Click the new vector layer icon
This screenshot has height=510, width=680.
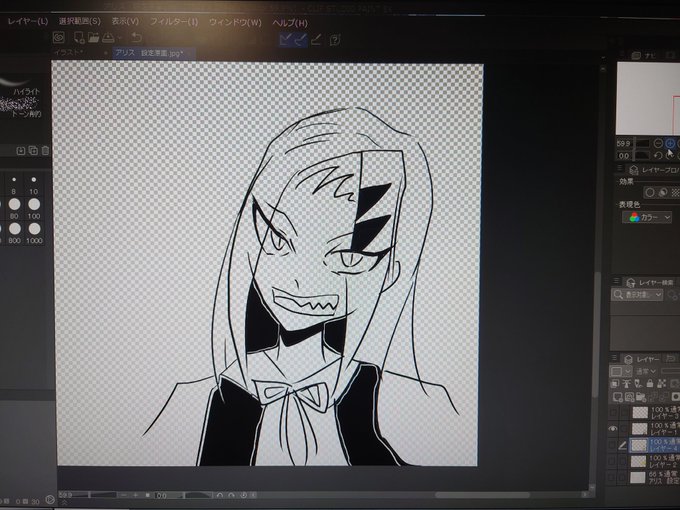pyautogui.click(x=630, y=397)
